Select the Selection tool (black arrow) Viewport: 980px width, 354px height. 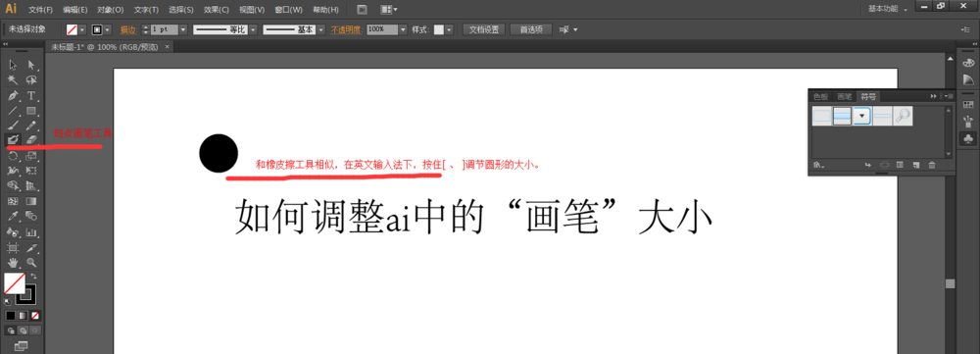click(13, 65)
